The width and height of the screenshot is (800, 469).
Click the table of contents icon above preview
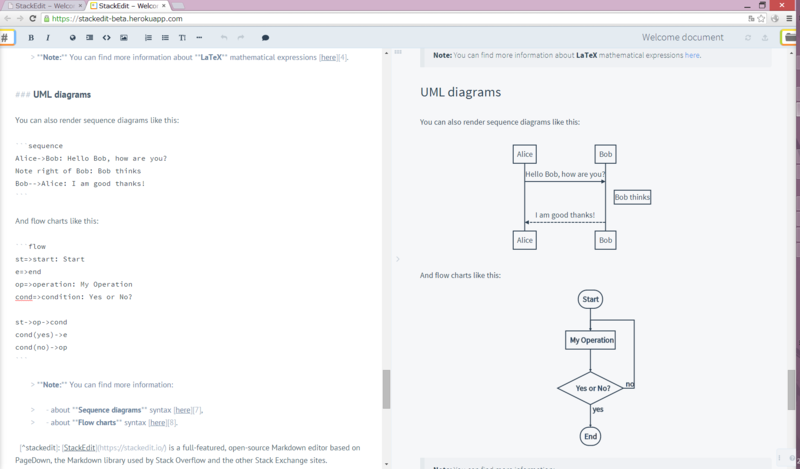pos(398,52)
